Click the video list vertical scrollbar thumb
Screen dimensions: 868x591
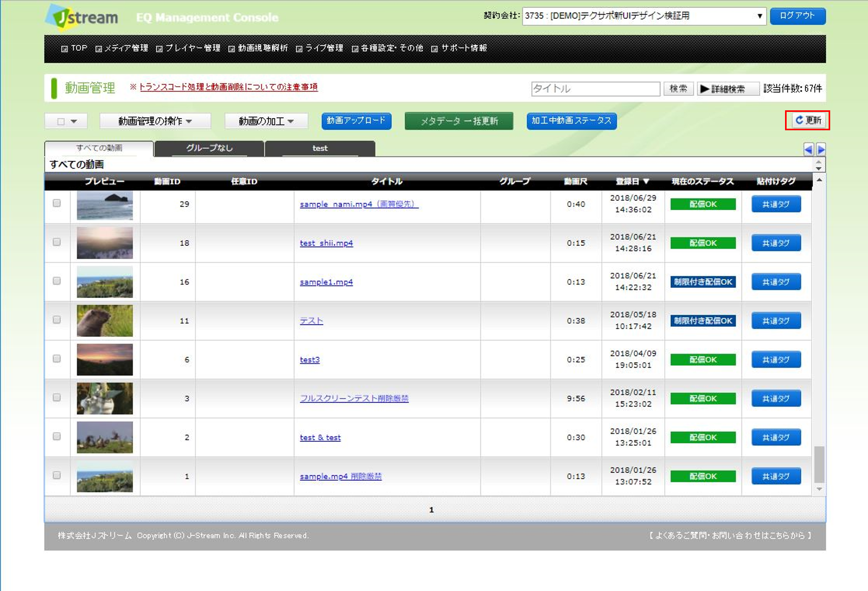(819, 464)
